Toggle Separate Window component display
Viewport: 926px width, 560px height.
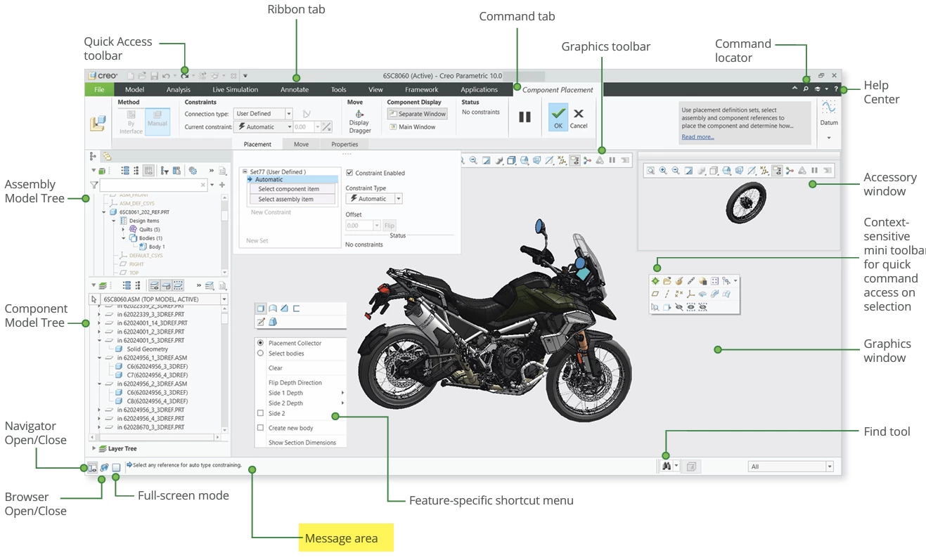pos(418,114)
